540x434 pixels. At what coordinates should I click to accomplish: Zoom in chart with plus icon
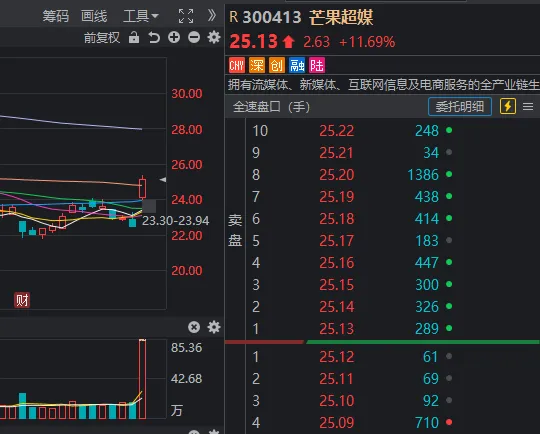174,37
